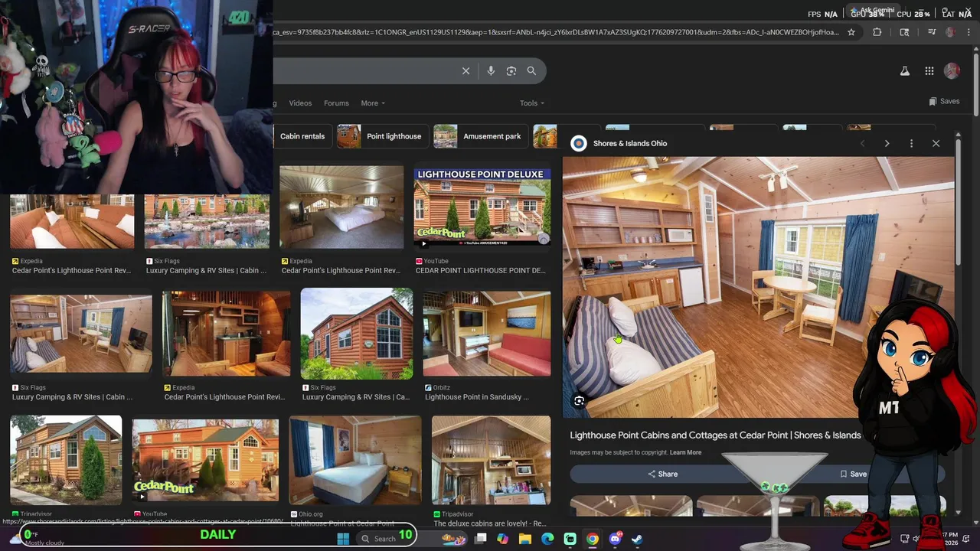Open Chrome extensions puzzle icon
Viewport: 980px width, 551px height.
click(877, 32)
